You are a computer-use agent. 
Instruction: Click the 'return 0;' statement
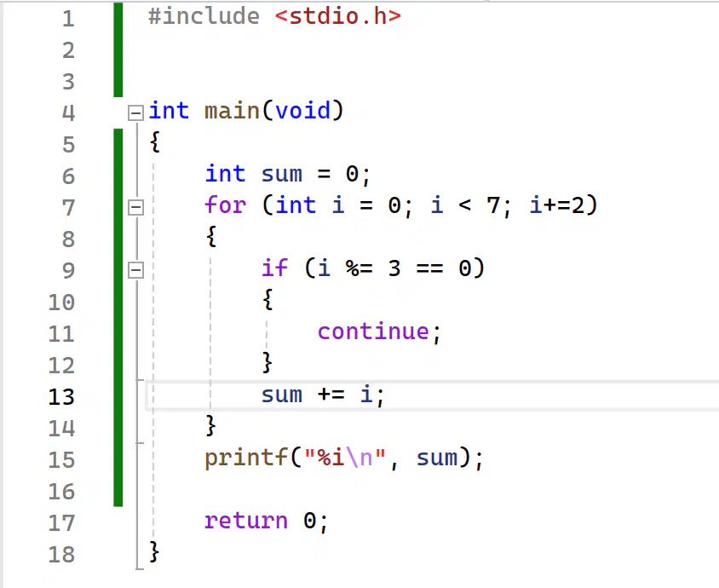(x=267, y=521)
